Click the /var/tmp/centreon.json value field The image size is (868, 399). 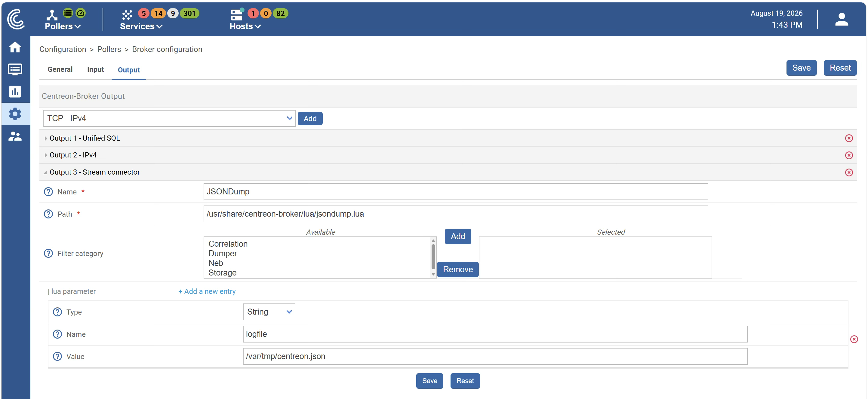[x=495, y=357]
